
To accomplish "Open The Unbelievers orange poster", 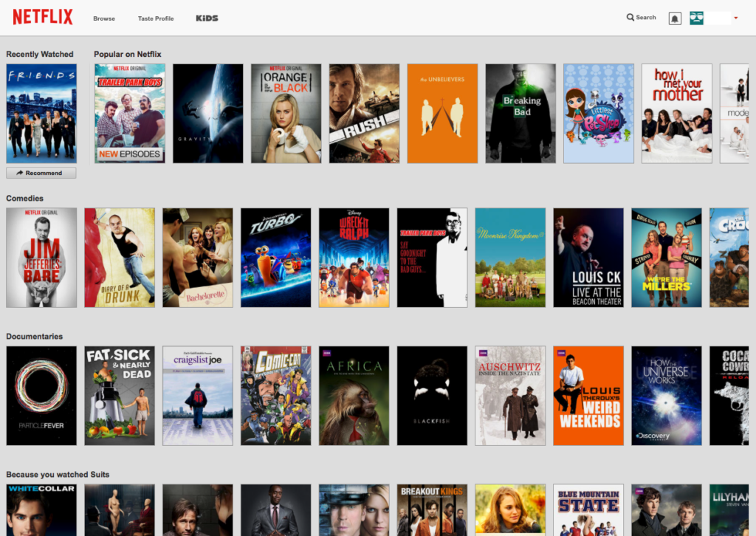I will coord(442,114).
